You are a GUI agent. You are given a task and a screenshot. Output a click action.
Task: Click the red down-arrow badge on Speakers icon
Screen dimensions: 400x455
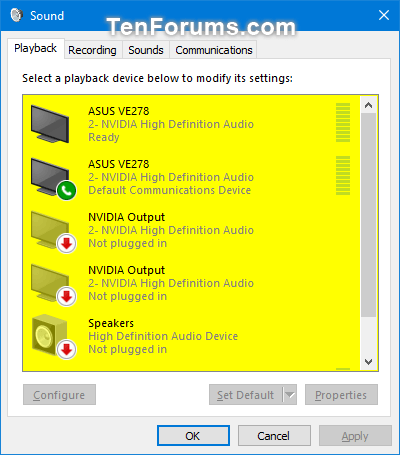pyautogui.click(x=66, y=349)
